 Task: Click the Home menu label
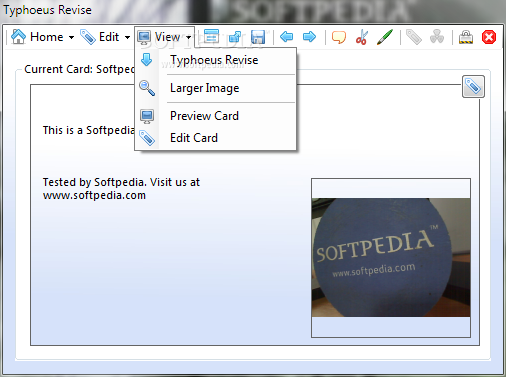46,37
